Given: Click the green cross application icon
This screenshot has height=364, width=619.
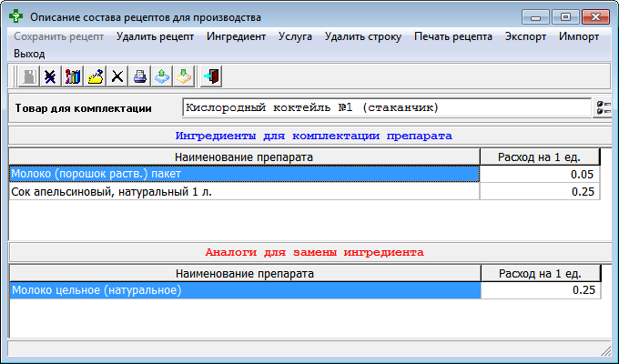Looking at the screenshot, I should [x=15, y=16].
